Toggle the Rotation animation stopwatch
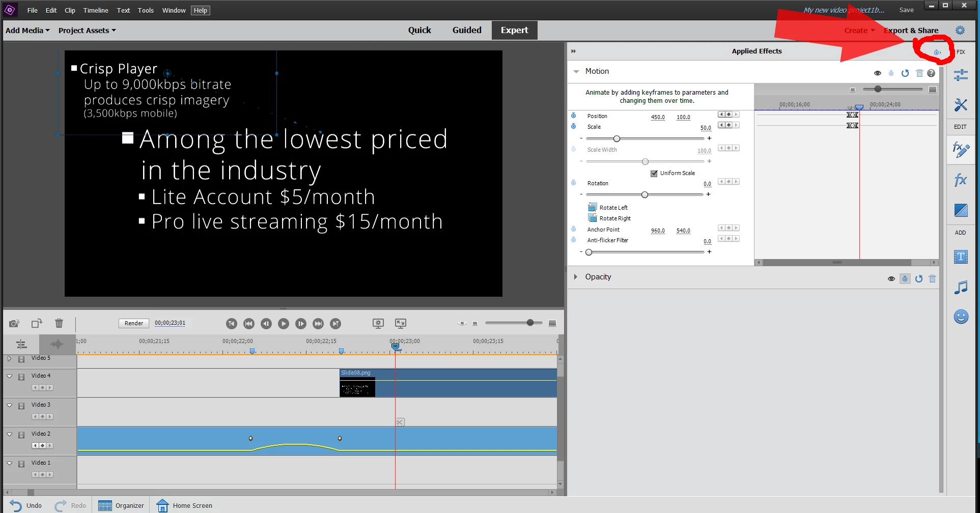980x513 pixels. 574,183
